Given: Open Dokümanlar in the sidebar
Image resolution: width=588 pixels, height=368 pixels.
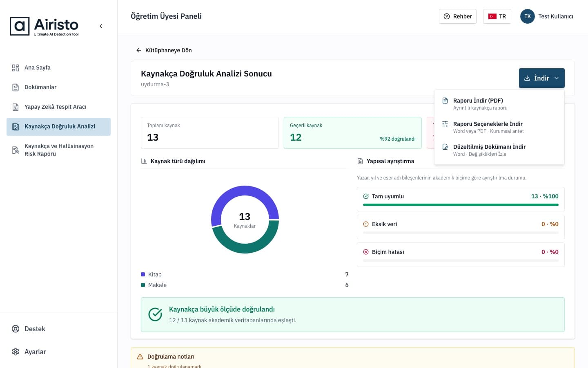Looking at the screenshot, I should [58, 87].
